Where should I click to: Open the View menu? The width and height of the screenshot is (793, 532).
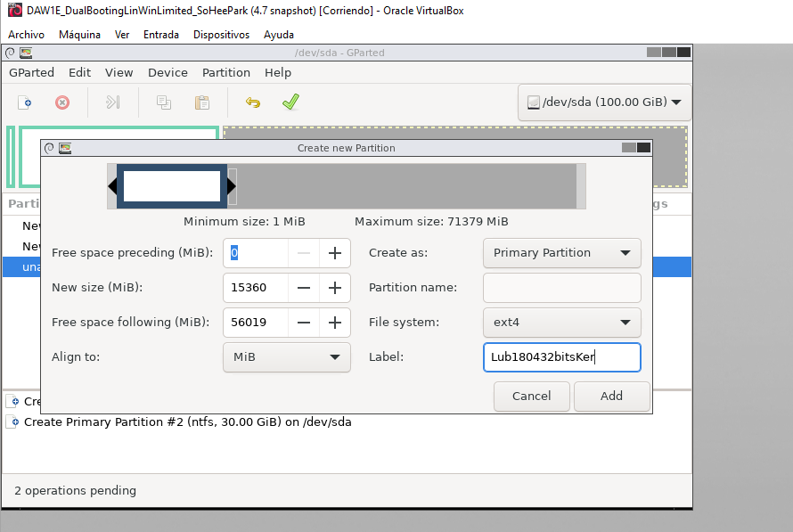tap(119, 73)
